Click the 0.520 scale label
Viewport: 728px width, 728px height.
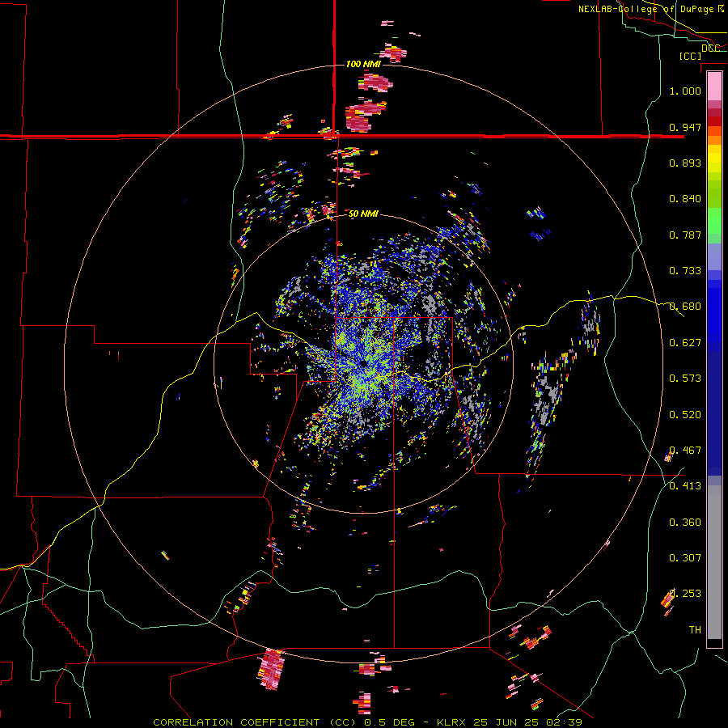[685, 415]
